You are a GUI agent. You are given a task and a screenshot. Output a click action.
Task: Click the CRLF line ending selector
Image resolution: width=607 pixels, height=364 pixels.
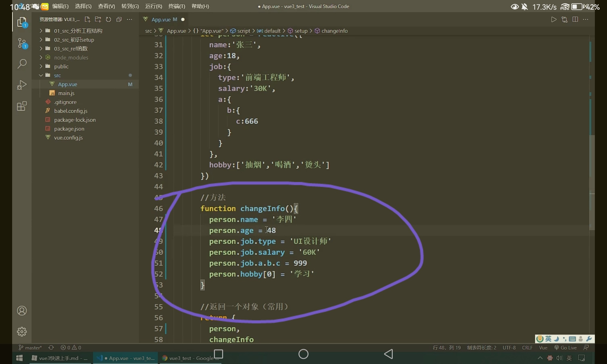527,348
